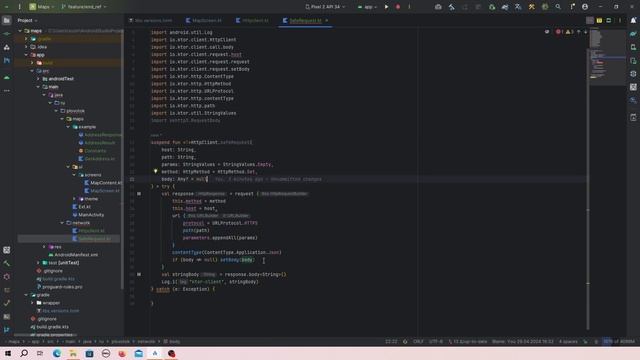Image resolution: width=640 pixels, height=360 pixels.
Task: Stop the running app with red stop button
Action: (x=398, y=7)
